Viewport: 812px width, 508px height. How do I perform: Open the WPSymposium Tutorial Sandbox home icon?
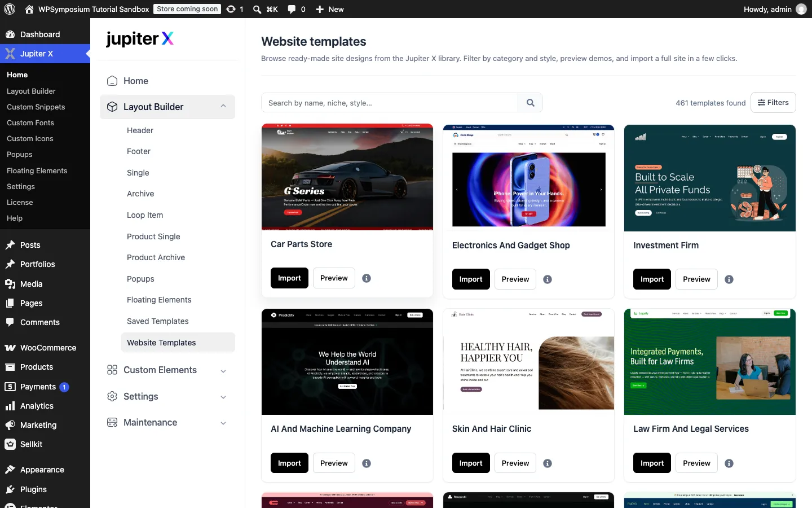pos(29,9)
